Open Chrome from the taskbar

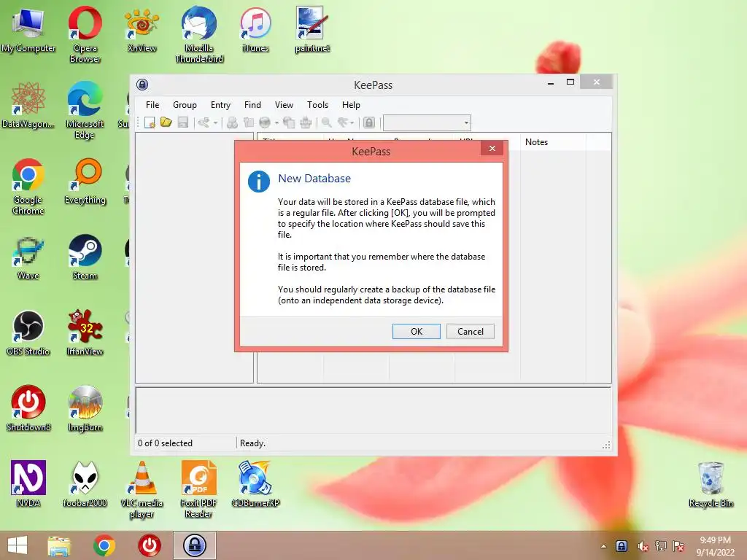tap(104, 545)
